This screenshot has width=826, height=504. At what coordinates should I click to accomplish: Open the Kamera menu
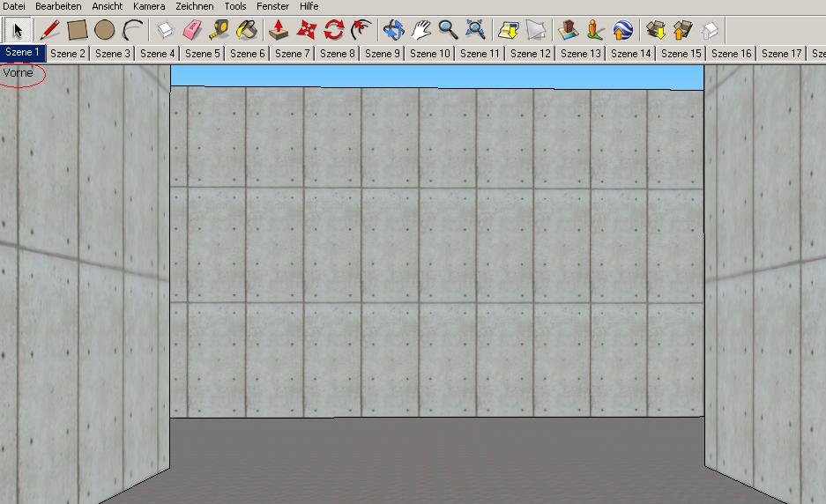coord(149,6)
